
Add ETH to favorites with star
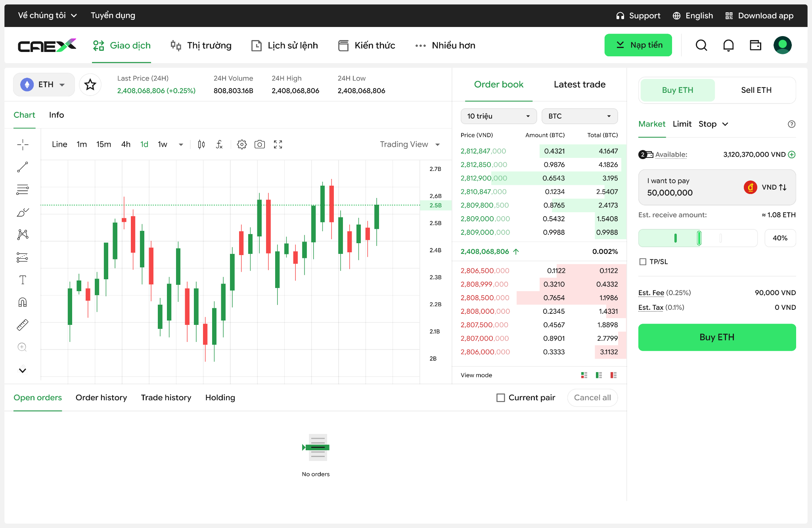pos(90,84)
